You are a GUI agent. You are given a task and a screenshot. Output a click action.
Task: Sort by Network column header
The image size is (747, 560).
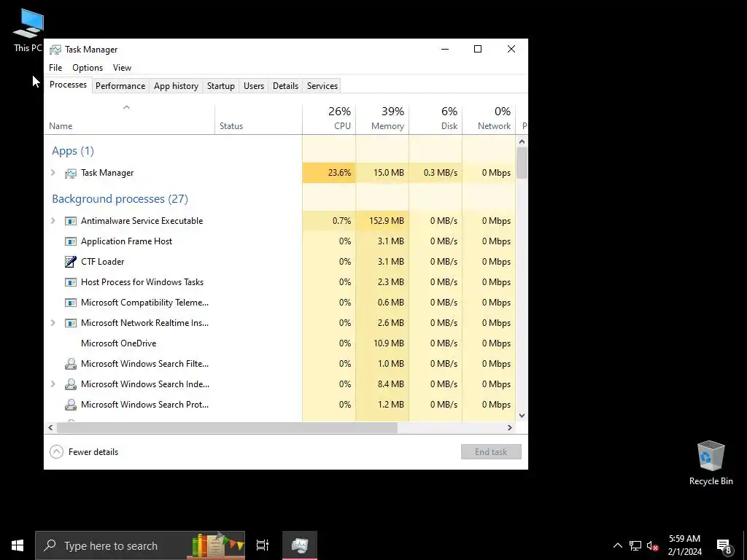coord(489,119)
